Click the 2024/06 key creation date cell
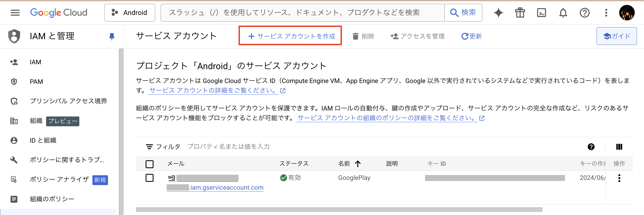Image resolution: width=644 pixels, height=215 pixels. (592, 178)
